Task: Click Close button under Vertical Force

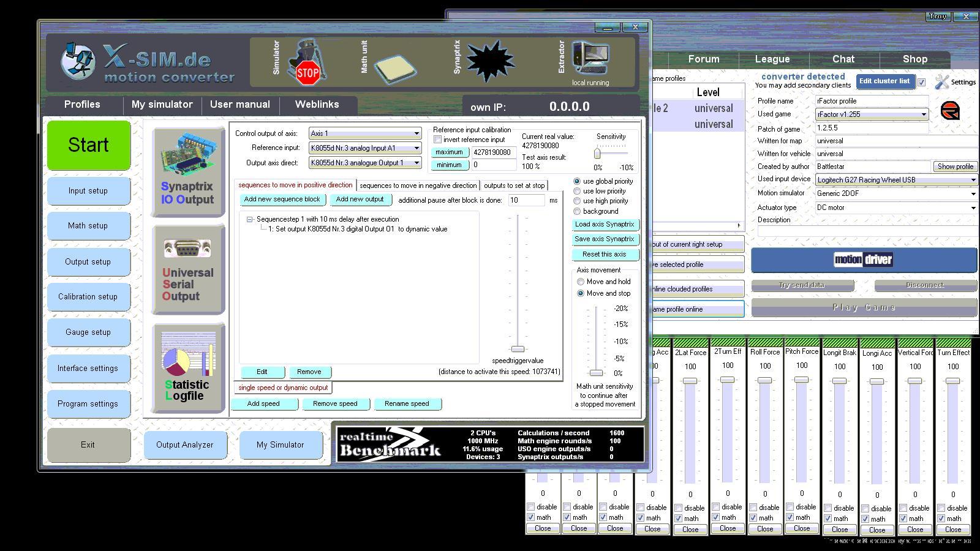Action: (x=915, y=530)
